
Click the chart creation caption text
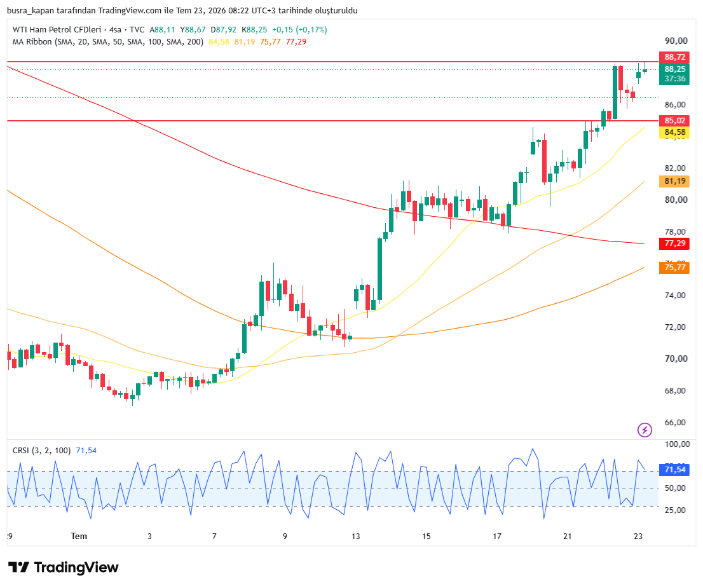[x=182, y=10]
